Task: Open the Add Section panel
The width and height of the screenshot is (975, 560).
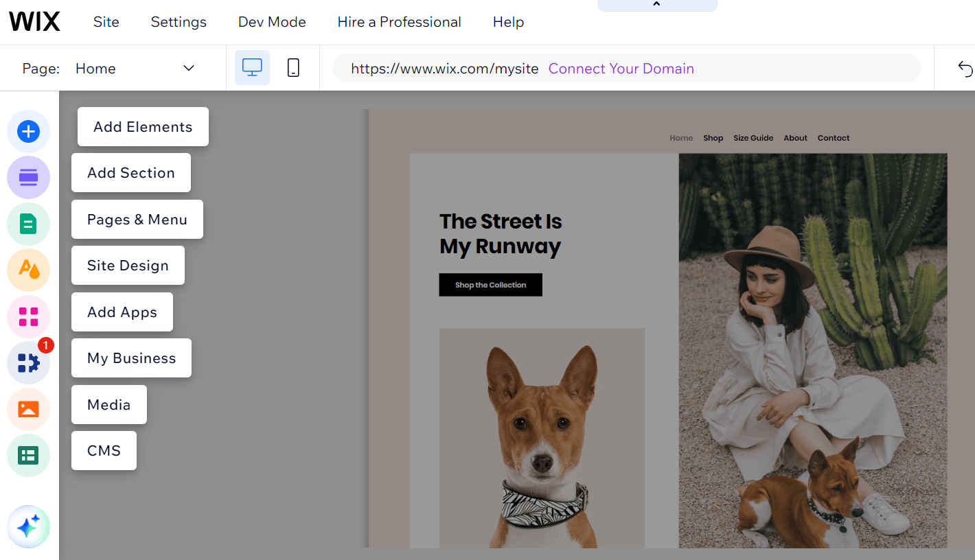Action: [130, 172]
